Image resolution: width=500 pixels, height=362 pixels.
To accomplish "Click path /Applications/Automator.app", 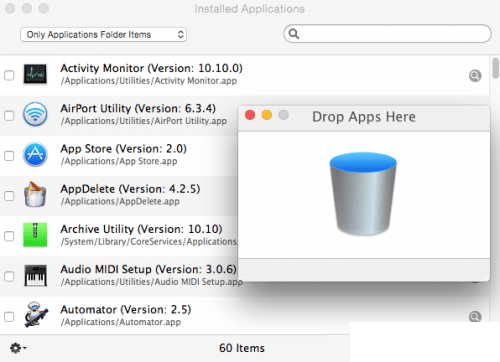I will click(x=121, y=322).
